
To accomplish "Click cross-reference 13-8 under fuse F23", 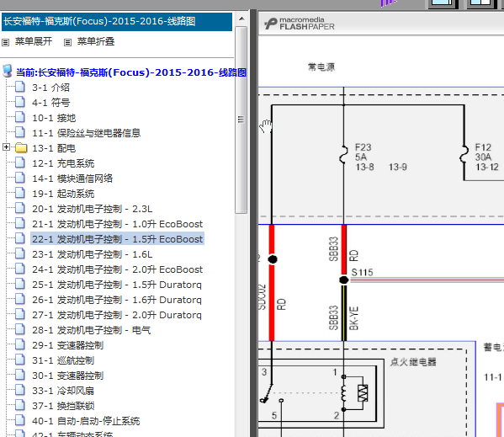I will [x=364, y=167].
